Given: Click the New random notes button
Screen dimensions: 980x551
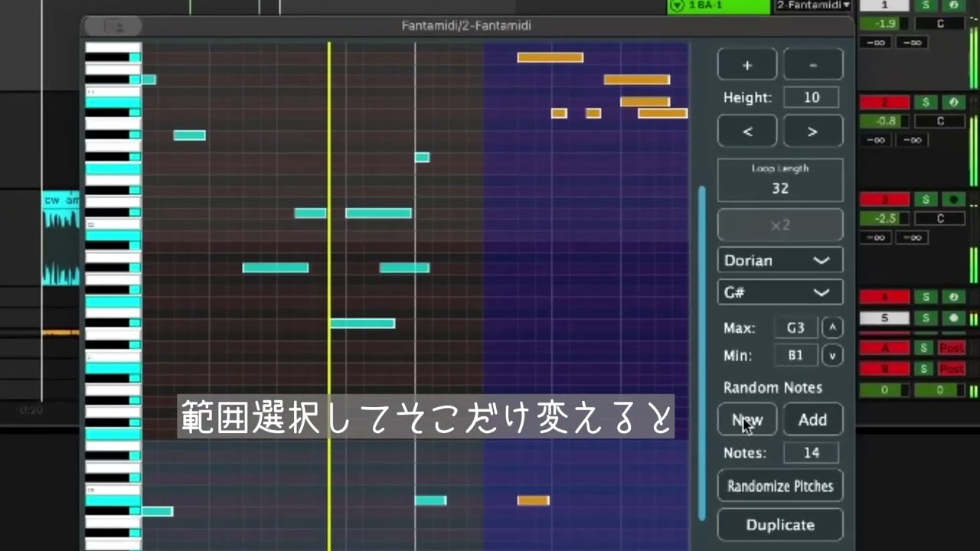Looking at the screenshot, I should pos(747,419).
